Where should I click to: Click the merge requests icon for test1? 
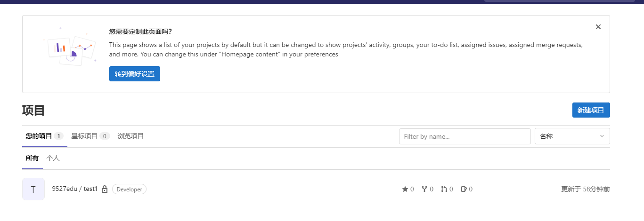pos(444,189)
